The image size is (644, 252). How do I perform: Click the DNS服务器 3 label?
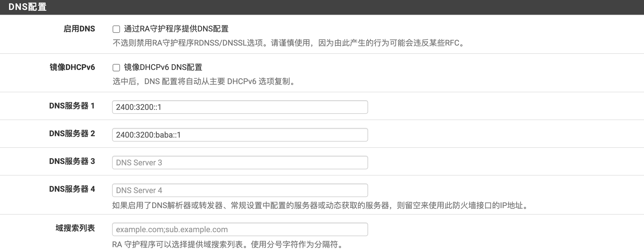72,161
